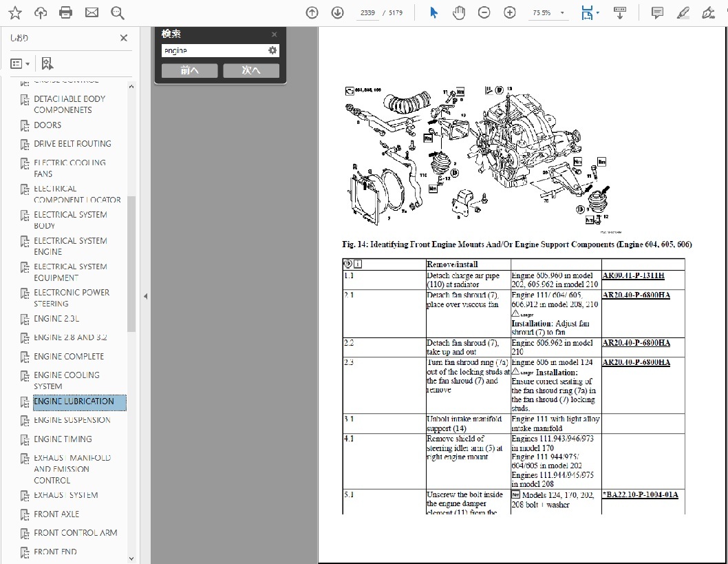Open the FRONT CONTROL ARM bookmark
The height and width of the screenshot is (564, 728).
[75, 533]
